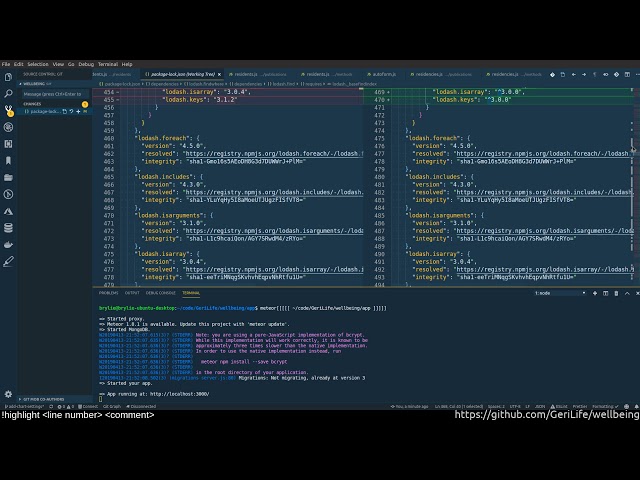Screen dimensions: 640x480
Task: Close the package-lock.json Working Tree tab
Action: pos(219,74)
